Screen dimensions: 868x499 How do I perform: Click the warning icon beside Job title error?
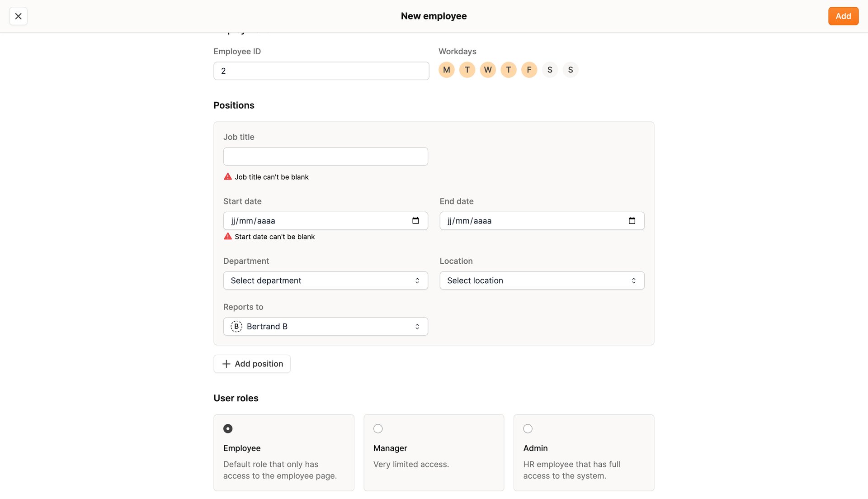pyautogui.click(x=228, y=176)
